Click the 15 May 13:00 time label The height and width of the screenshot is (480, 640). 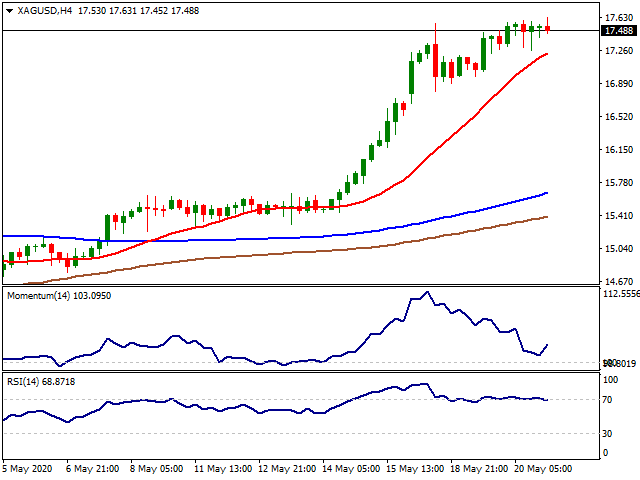pos(415,469)
